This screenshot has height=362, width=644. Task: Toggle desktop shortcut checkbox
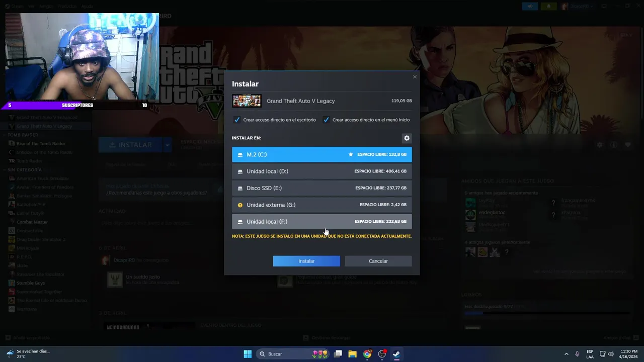237,120
